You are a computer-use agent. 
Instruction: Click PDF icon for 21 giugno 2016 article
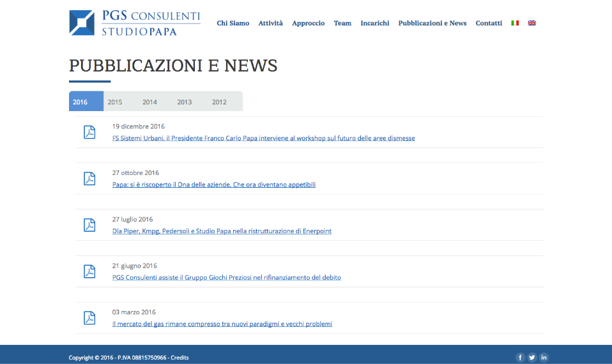(89, 271)
